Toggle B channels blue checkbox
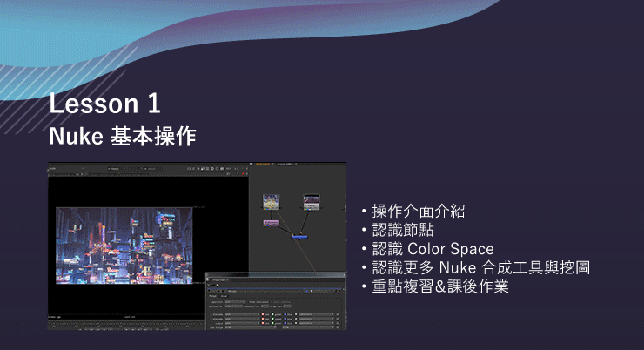This screenshot has width=644, height=350. tap(285, 319)
